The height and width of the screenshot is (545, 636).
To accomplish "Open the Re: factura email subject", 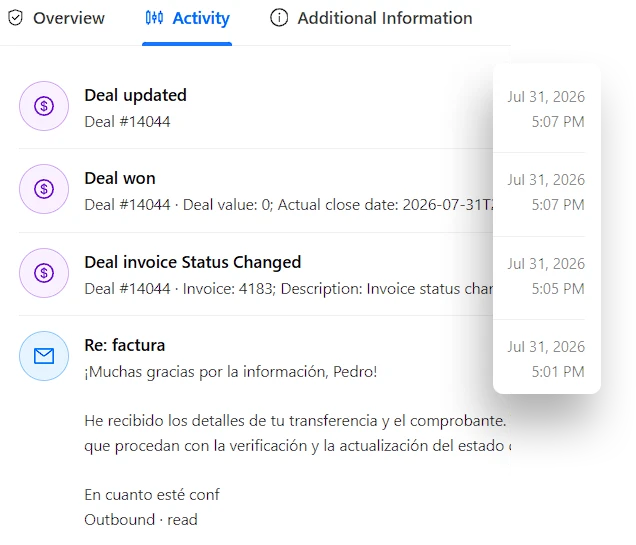I will [x=125, y=345].
